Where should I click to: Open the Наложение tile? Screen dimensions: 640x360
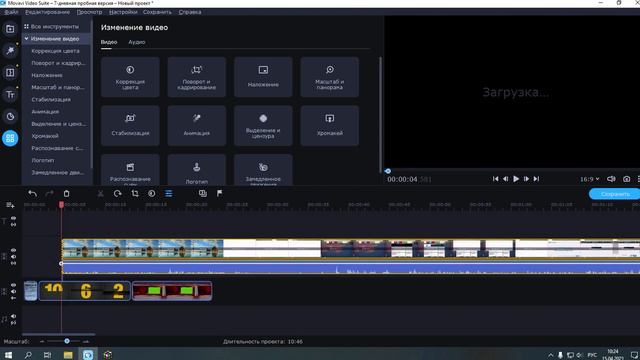point(263,77)
